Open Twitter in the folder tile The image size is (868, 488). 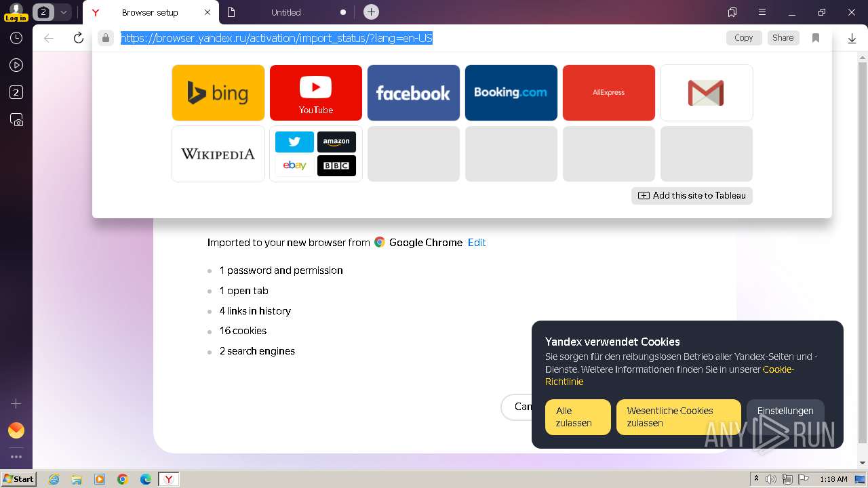click(294, 142)
